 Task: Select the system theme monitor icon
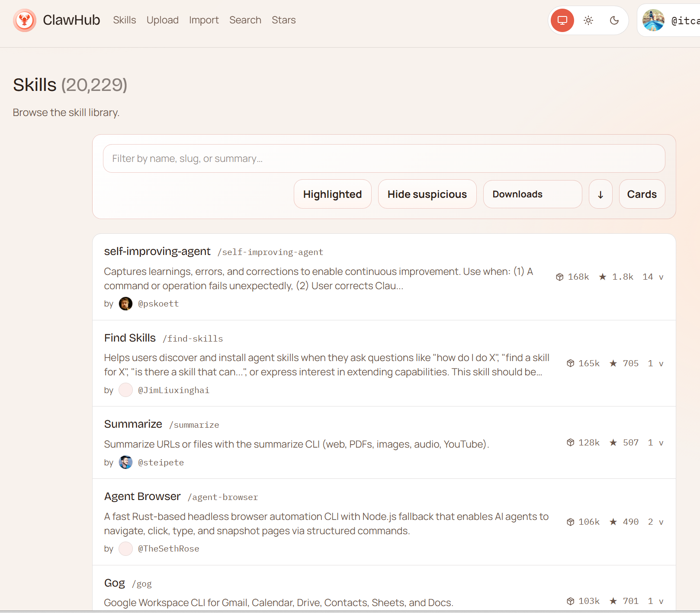[x=562, y=20]
